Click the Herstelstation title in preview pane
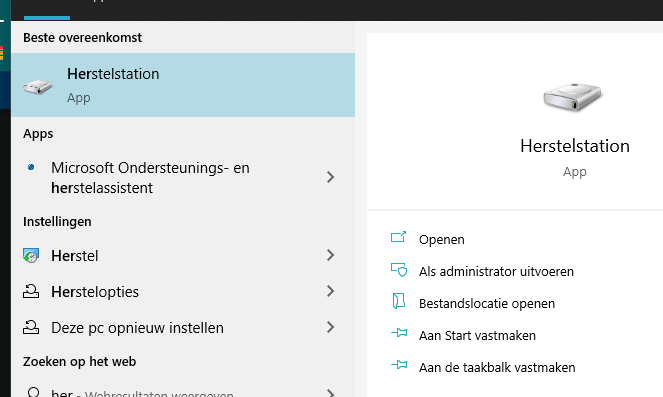663x397 pixels. [x=575, y=146]
